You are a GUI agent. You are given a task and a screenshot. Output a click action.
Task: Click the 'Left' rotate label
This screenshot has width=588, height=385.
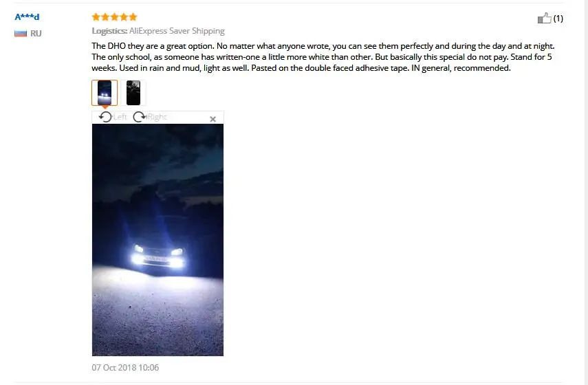point(120,117)
